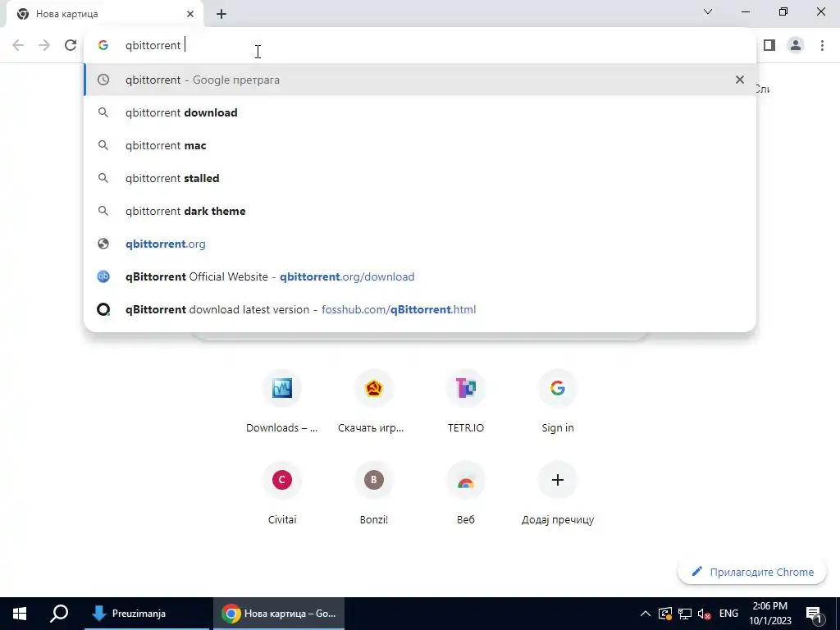This screenshot has height=630, width=840.
Task: Open the Downloads shortcut tile
Action: pos(282,400)
